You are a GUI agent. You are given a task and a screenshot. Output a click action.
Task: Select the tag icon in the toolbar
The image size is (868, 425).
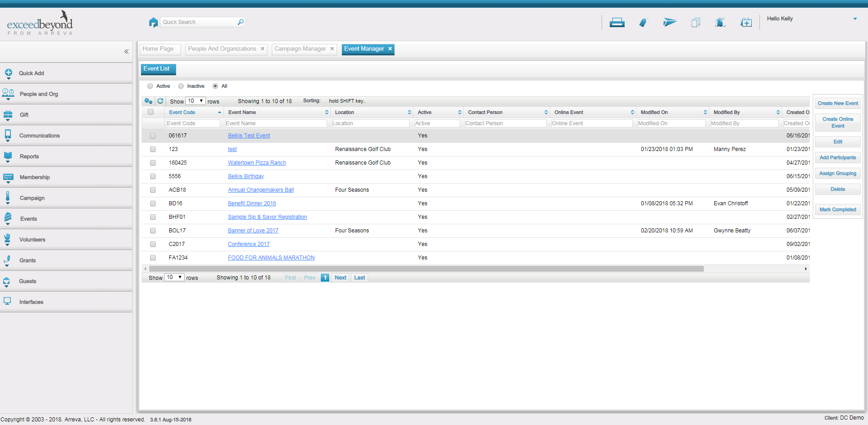point(643,22)
